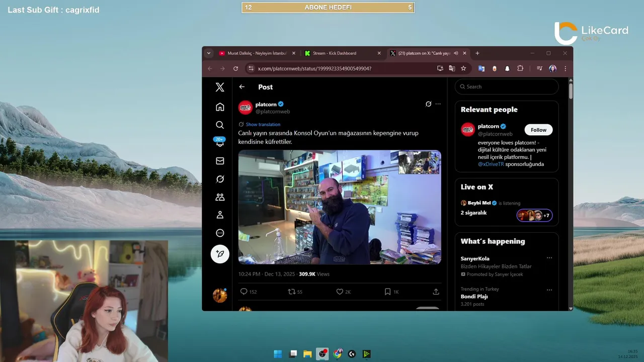Open platcorn profile name on post
The height and width of the screenshot is (362, 644).
[266, 104]
